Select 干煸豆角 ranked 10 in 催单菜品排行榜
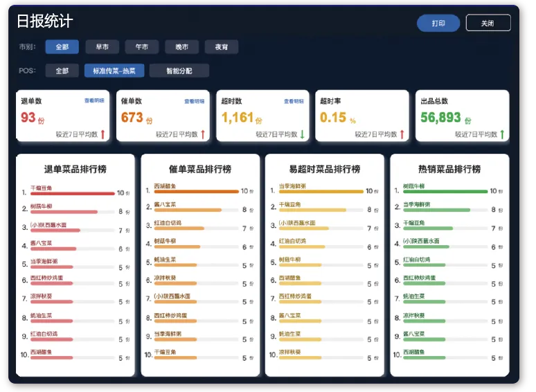This screenshot has width=536, height=392. point(165,352)
